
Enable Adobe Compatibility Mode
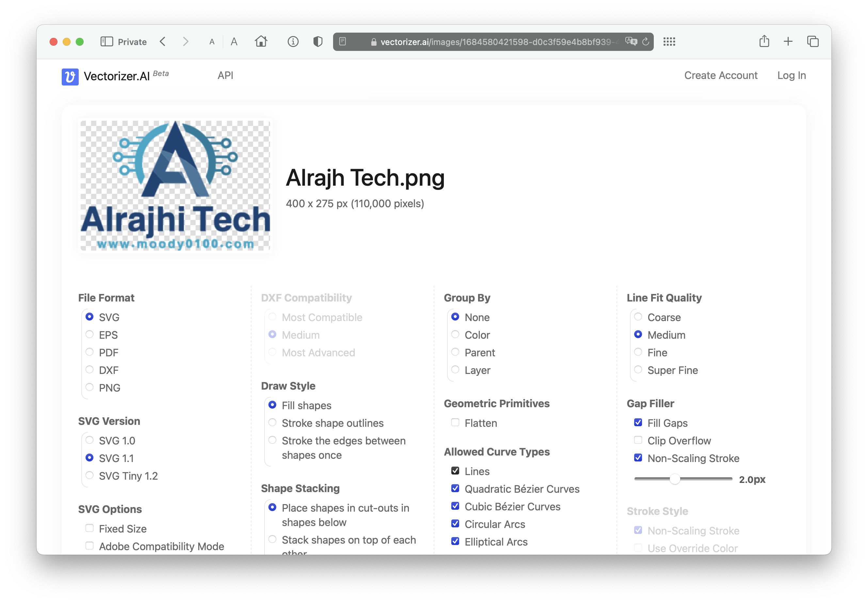point(89,546)
